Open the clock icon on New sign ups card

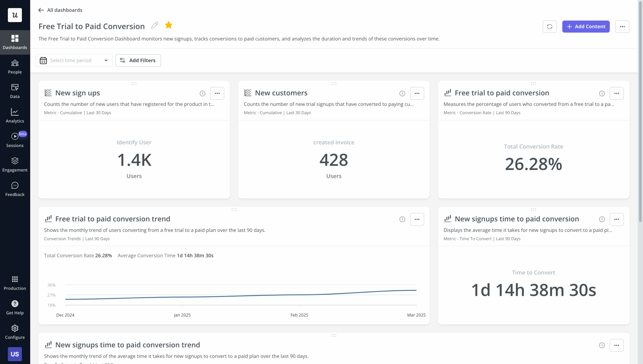click(x=202, y=93)
